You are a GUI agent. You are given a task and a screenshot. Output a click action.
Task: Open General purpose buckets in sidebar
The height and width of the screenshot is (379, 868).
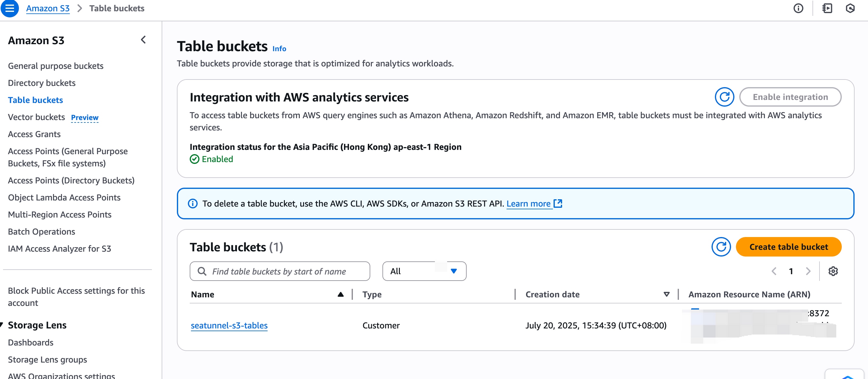[56, 66]
